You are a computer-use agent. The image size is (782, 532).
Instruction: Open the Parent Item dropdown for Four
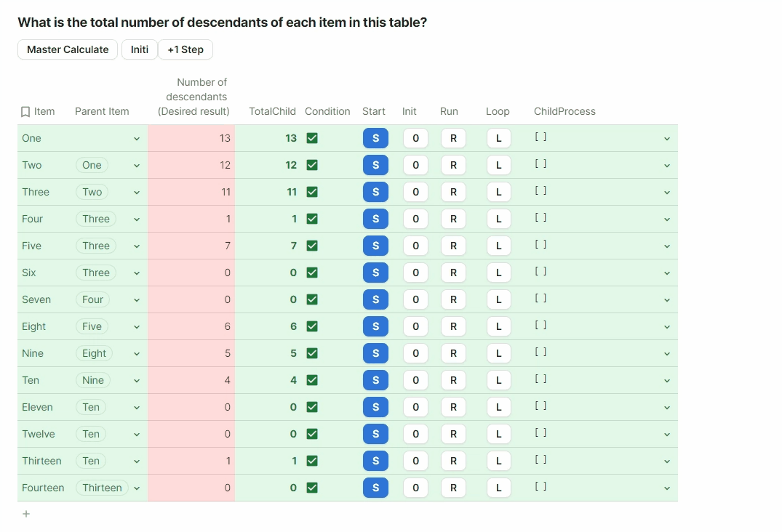[137, 219]
